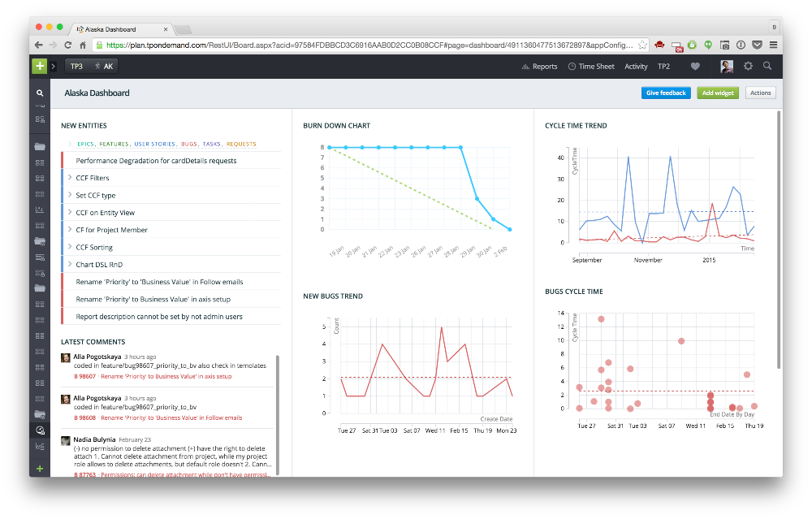Go back with the browser back arrow
This screenshot has width=812, height=519.
coord(39,45)
